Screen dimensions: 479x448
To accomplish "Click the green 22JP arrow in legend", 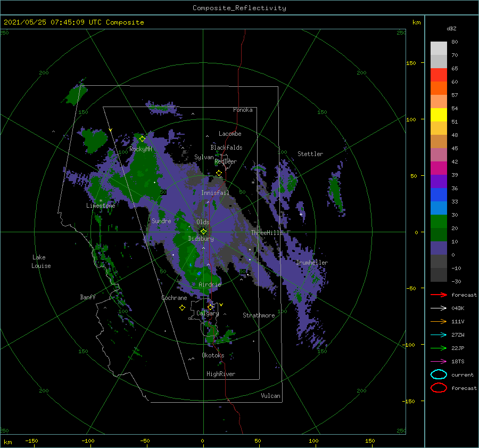I will (439, 348).
